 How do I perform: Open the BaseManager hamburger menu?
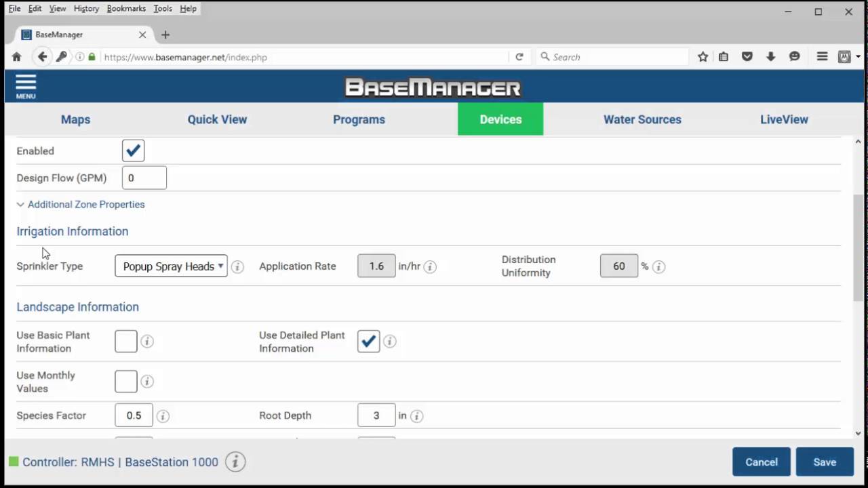pyautogui.click(x=26, y=86)
